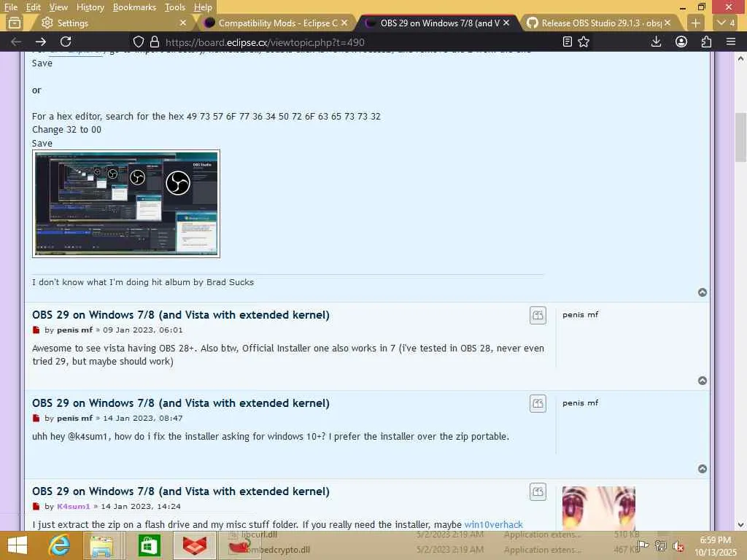This screenshot has height=560, width=747.
Task: Open the History menu
Action: click(90, 7)
